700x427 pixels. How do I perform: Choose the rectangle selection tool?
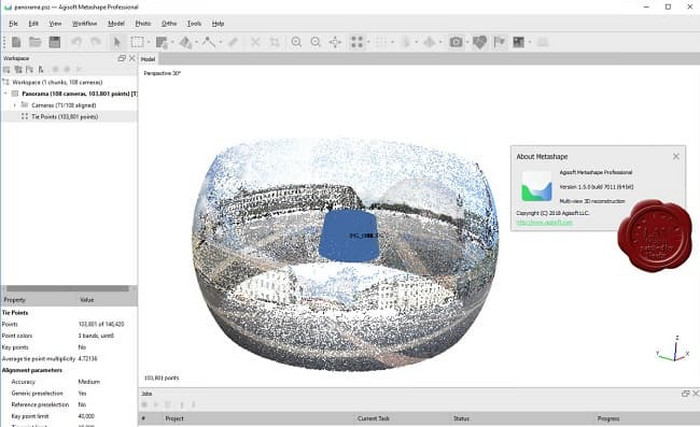click(137, 42)
